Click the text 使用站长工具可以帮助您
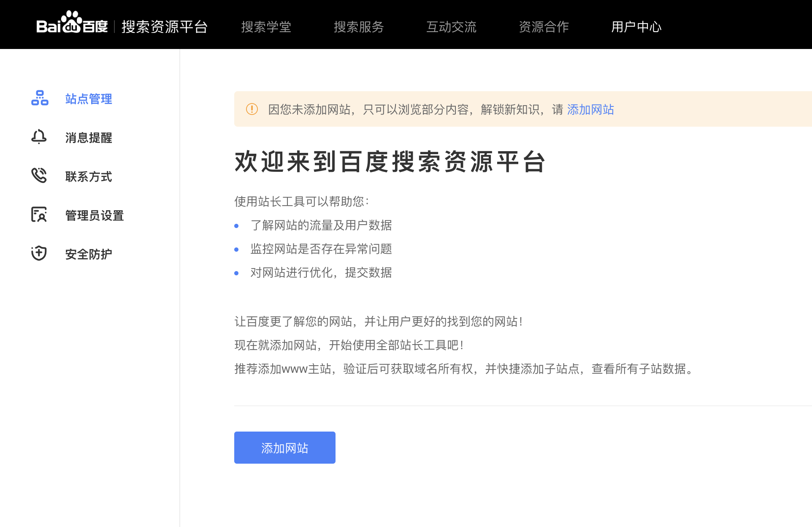This screenshot has height=527, width=812. pyautogui.click(x=301, y=201)
